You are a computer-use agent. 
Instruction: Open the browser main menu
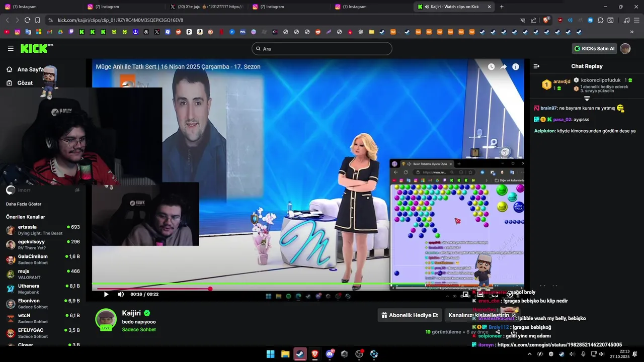pos(637,20)
